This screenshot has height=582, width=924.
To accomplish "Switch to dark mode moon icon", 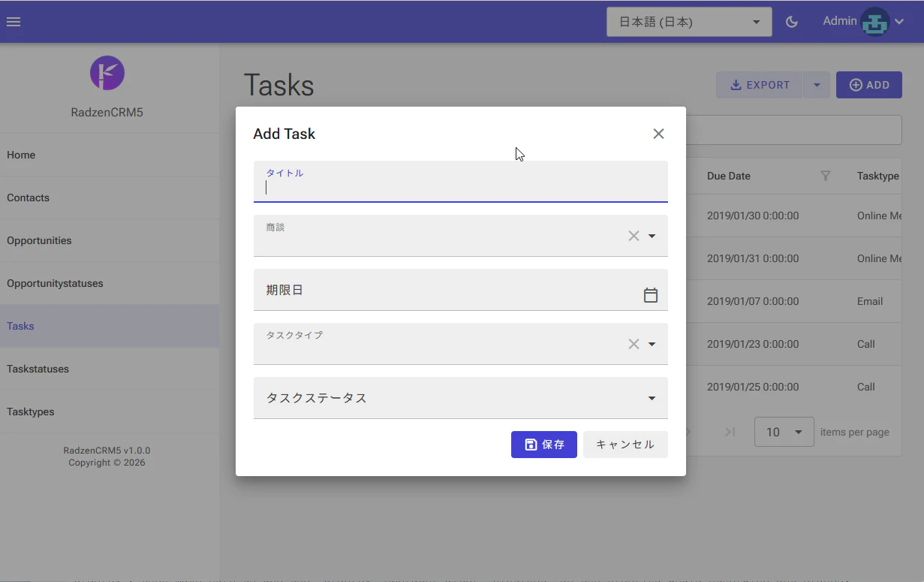I will pyautogui.click(x=792, y=22).
